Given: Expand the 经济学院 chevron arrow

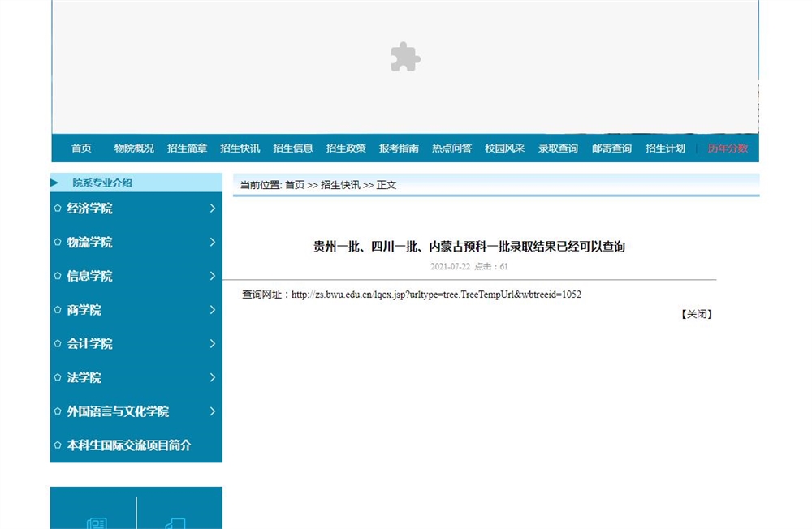Looking at the screenshot, I should pos(212,208).
